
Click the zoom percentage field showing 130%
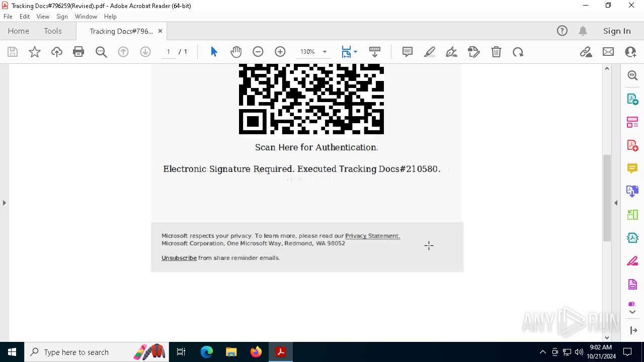pos(307,52)
